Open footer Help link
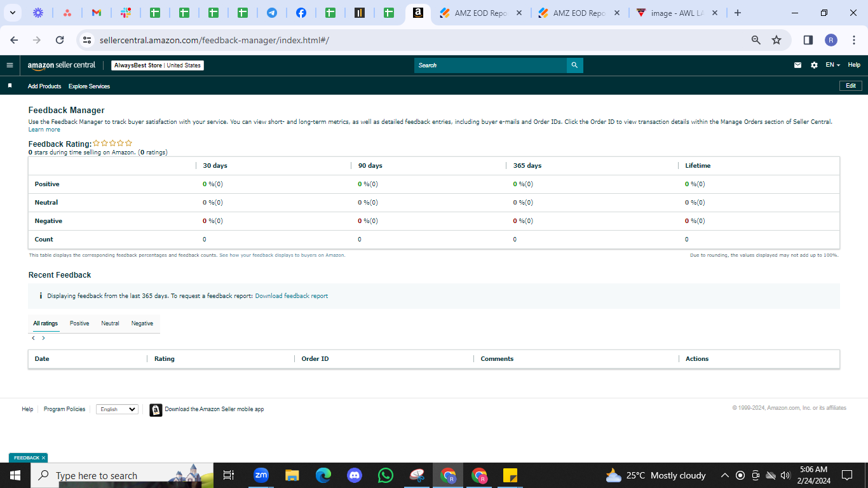Screen dimensions: 868x488 (27, 409)
